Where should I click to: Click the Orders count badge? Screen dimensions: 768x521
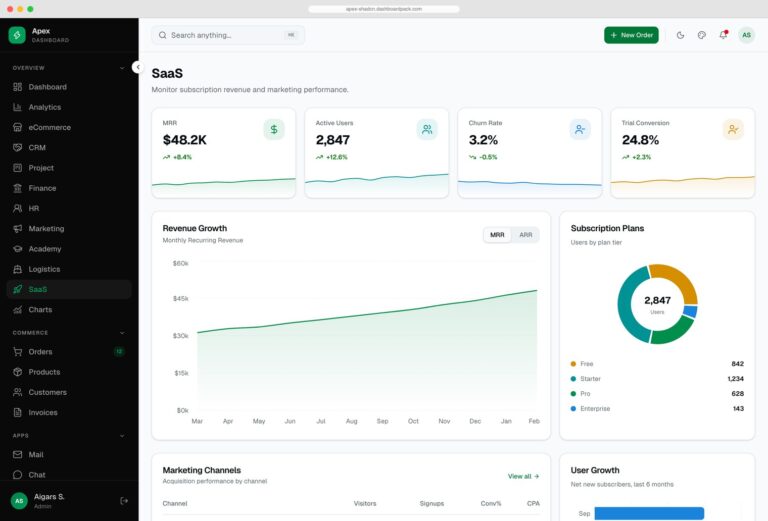tap(119, 352)
